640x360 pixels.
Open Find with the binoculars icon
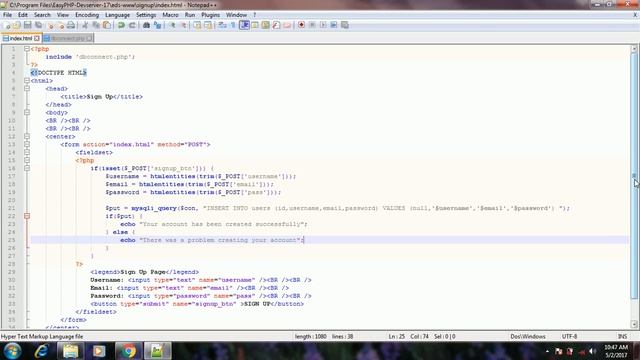(146, 25)
